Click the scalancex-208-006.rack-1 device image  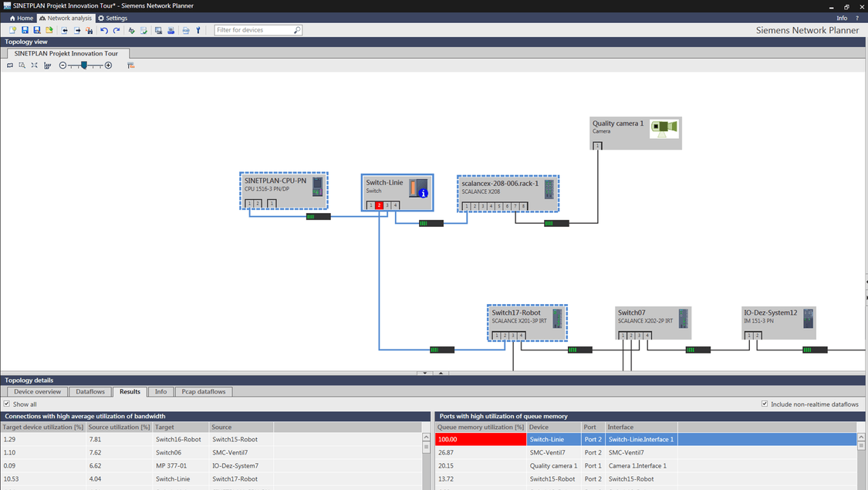[549, 189]
